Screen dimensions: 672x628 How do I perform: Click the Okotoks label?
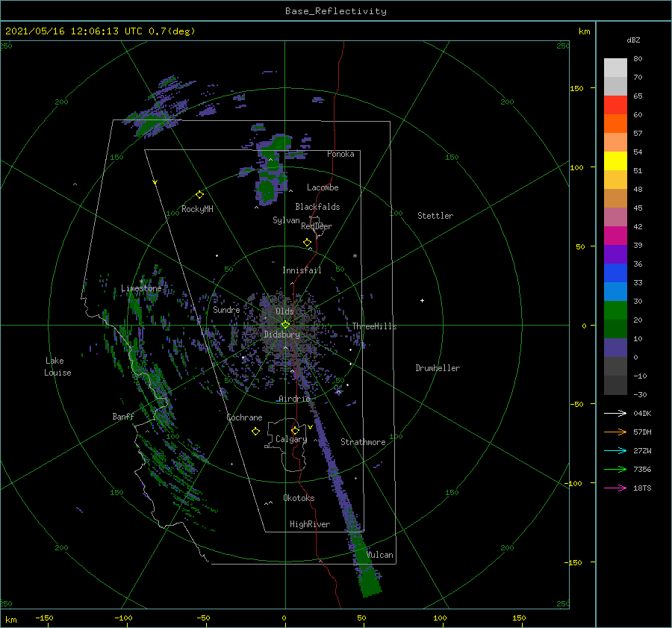tap(299, 497)
